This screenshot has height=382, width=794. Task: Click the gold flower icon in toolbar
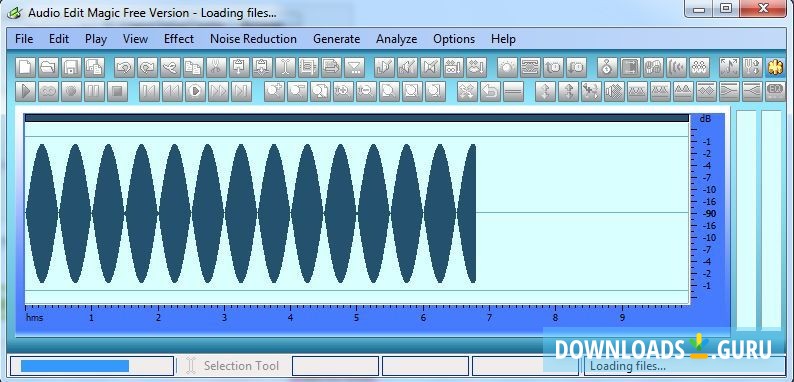[774, 67]
